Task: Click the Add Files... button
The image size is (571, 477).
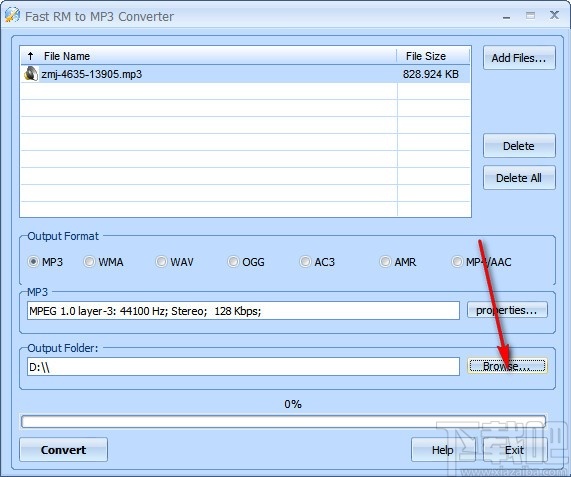Action: click(519, 58)
